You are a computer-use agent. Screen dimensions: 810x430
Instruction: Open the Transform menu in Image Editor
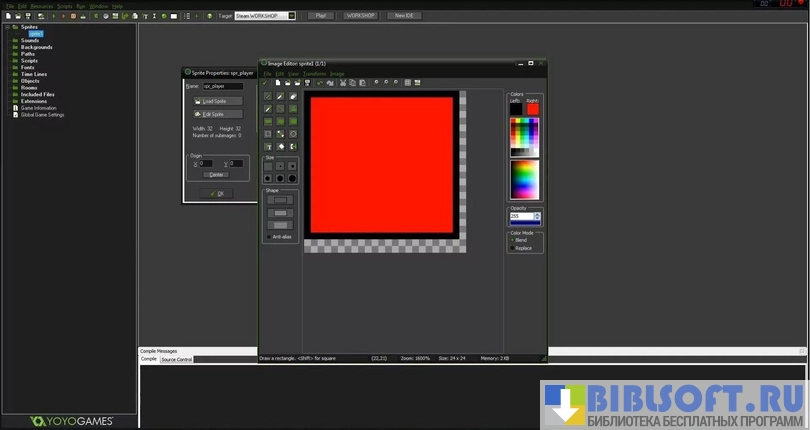click(x=312, y=74)
